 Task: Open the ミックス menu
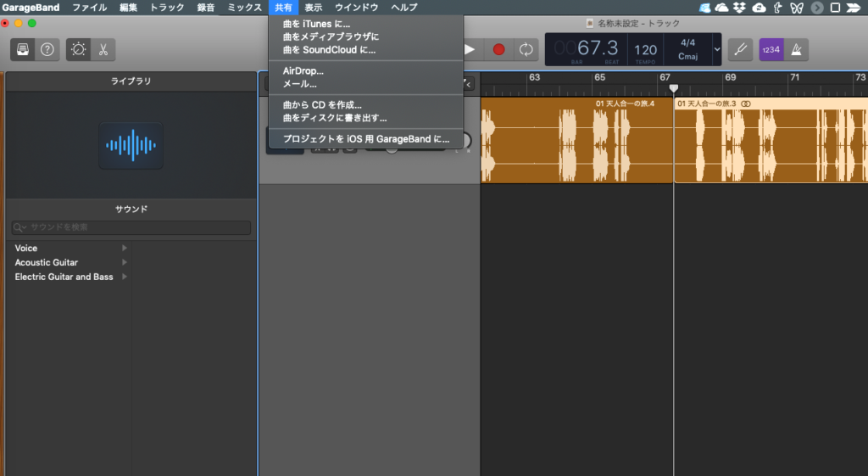(x=245, y=7)
